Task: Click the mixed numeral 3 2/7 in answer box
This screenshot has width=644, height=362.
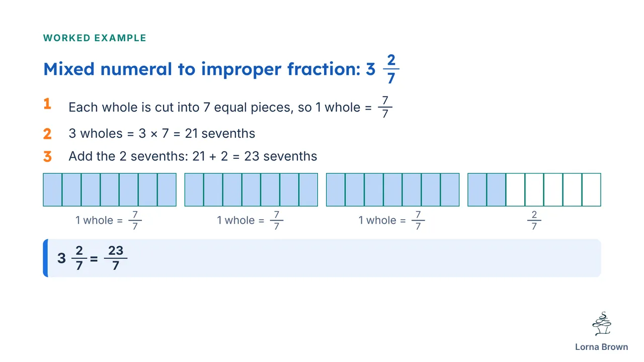Action: 72,258
